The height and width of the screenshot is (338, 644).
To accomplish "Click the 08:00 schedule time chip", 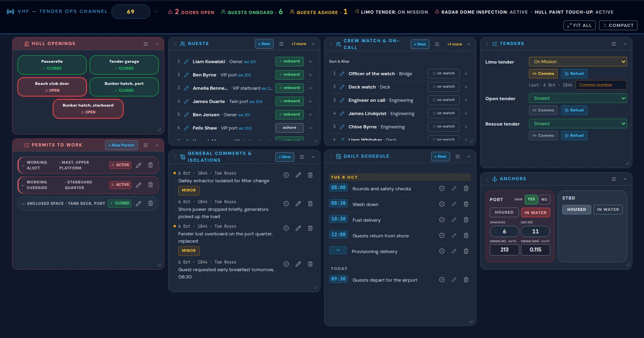I will pyautogui.click(x=339, y=188).
